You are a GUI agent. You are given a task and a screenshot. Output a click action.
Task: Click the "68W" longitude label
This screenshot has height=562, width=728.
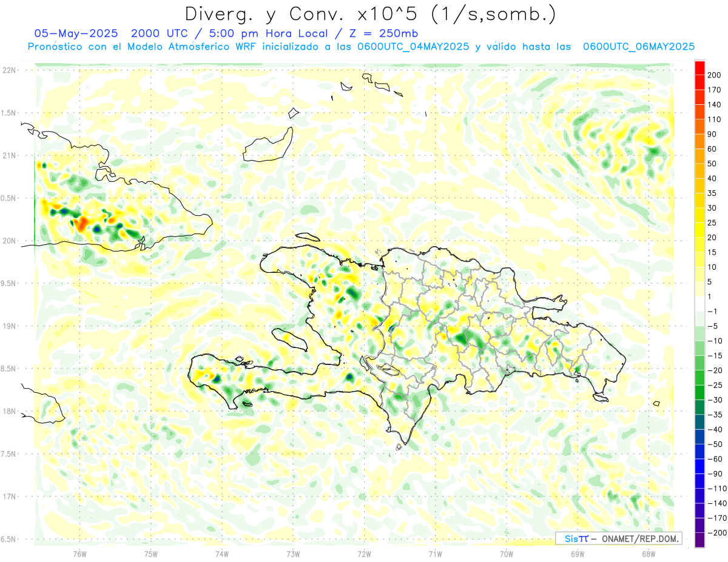[649, 554]
